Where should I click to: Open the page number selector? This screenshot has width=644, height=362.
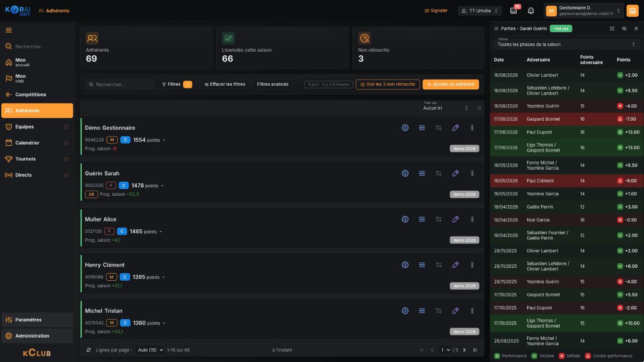445,350
